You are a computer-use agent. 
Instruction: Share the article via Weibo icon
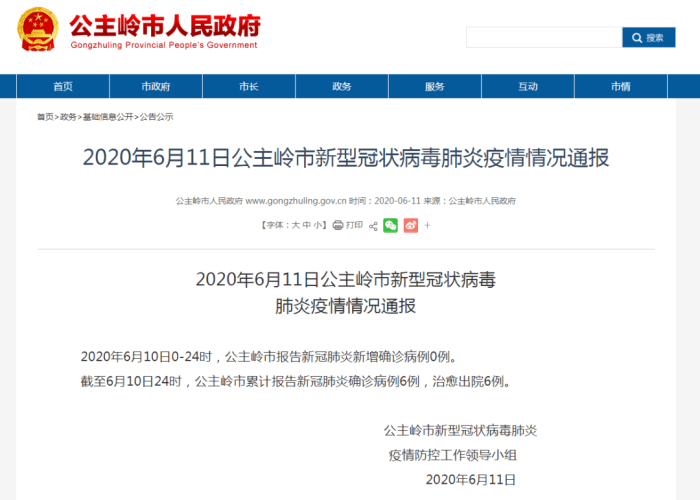(x=411, y=225)
